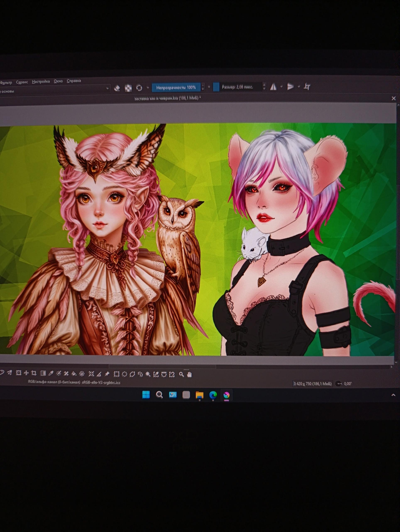The image size is (400, 532).
Task: Toggle Preserve Alpha checkerboard icon
Action: 128,88
